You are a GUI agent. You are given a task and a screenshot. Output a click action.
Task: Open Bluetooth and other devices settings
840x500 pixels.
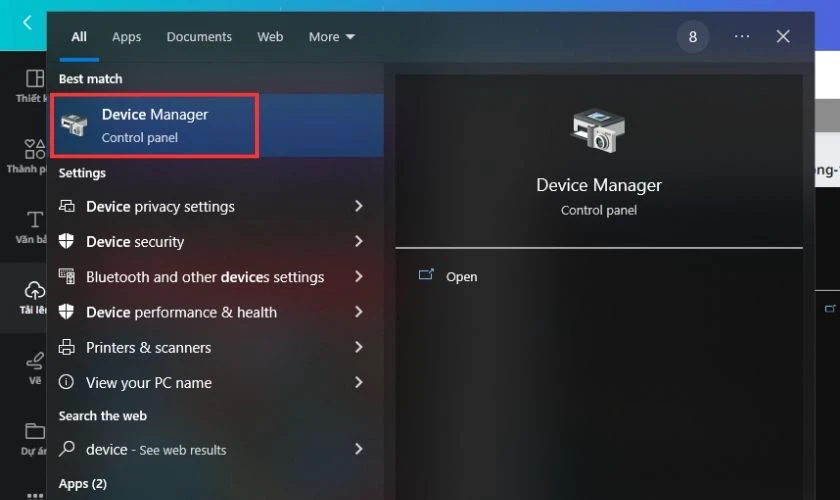(x=215, y=277)
